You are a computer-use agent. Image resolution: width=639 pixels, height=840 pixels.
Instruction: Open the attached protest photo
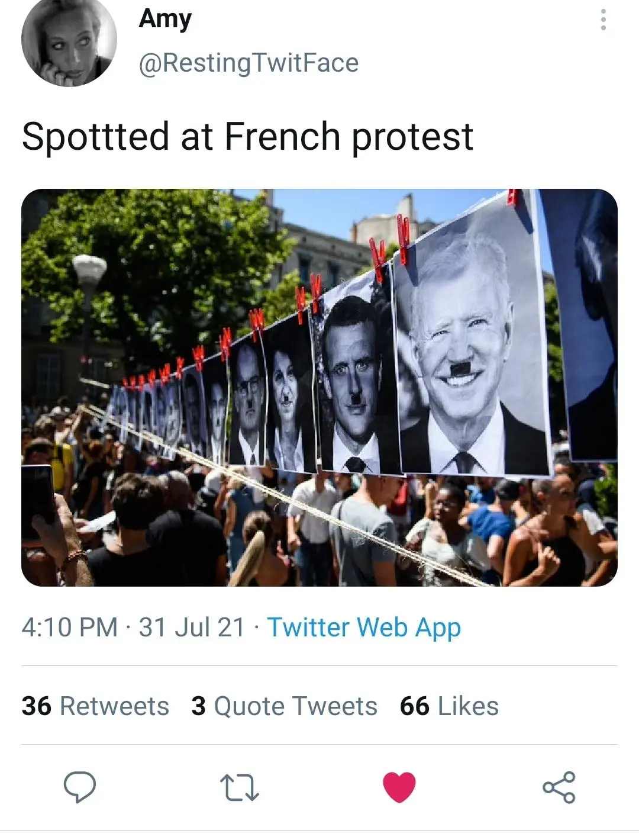(x=319, y=388)
